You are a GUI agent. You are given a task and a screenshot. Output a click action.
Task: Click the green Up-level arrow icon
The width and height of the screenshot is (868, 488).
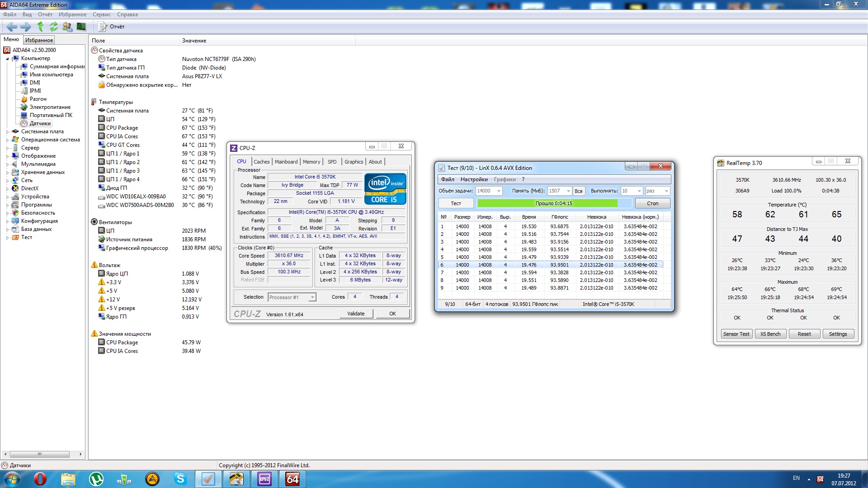40,27
